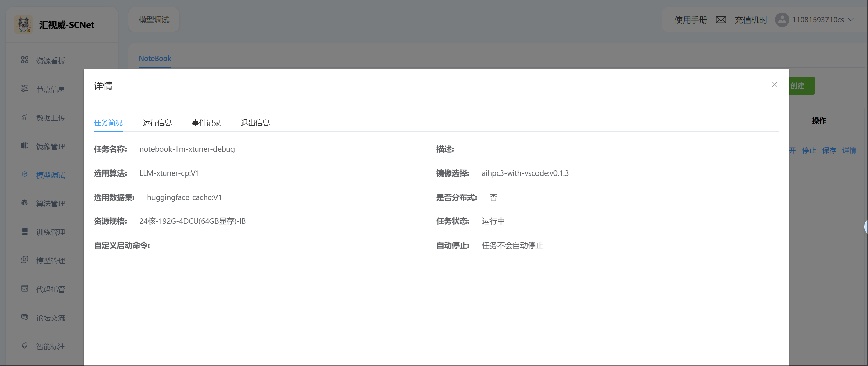
Task: Click the 节点信息 sliders icon
Action: [x=25, y=88]
